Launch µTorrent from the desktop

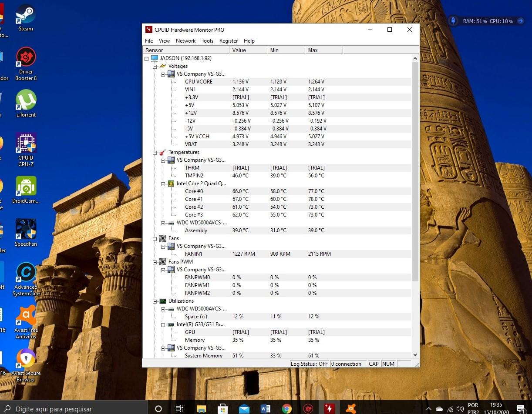click(26, 103)
